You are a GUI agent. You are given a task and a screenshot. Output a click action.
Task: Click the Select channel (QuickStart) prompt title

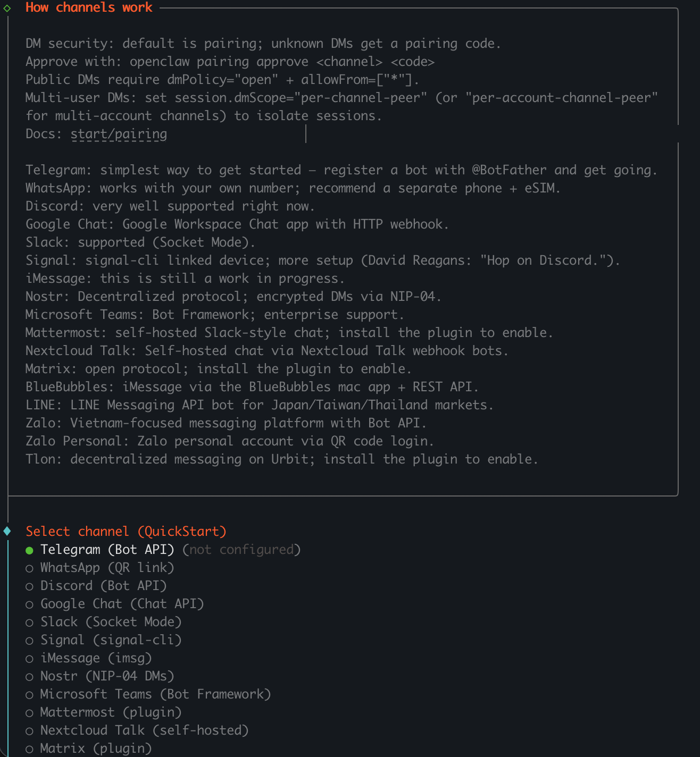[x=126, y=532]
